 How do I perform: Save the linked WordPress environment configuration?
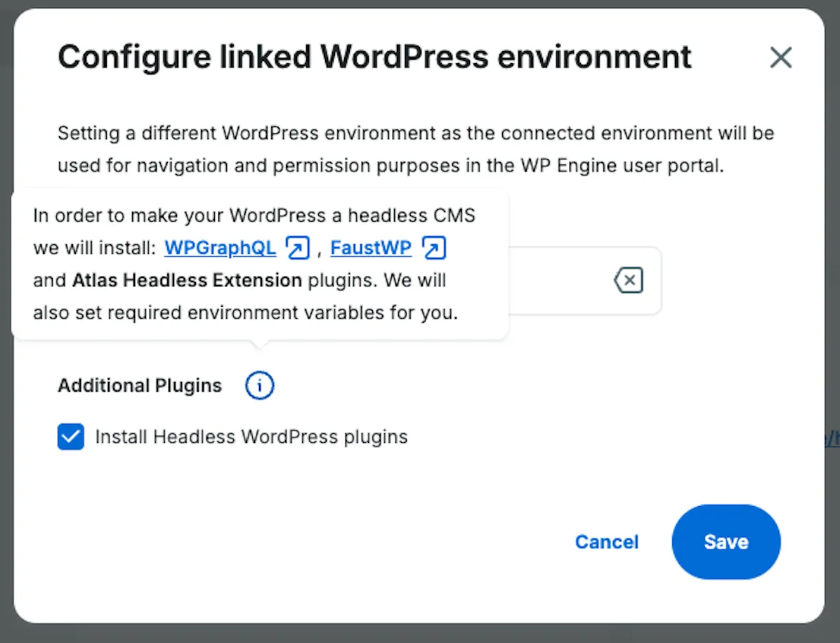point(726,541)
